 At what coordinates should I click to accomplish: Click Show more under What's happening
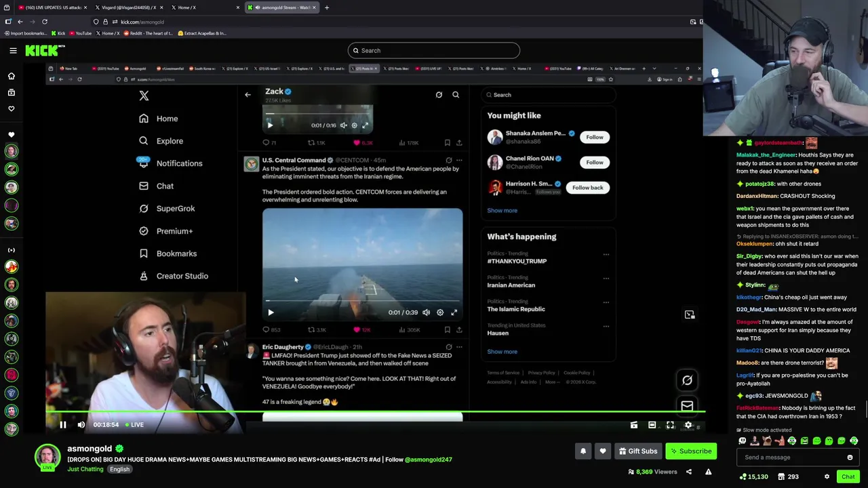[502, 352]
